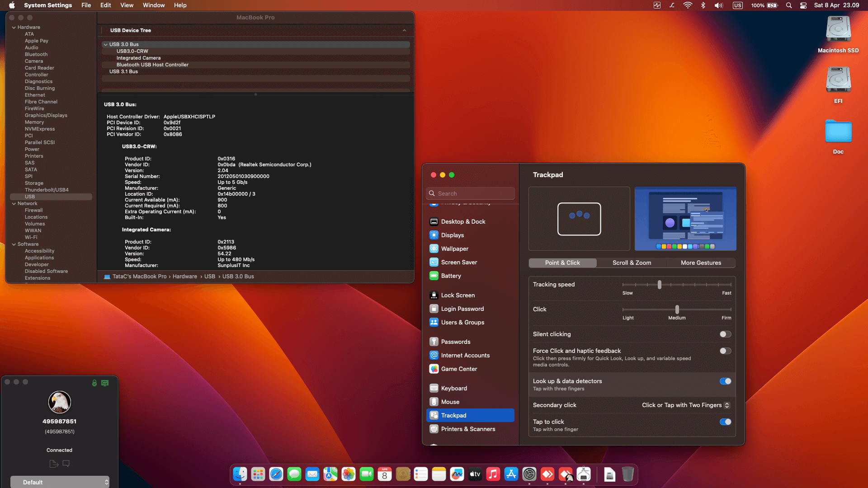
Task: Open the Edit menu
Action: [105, 5]
